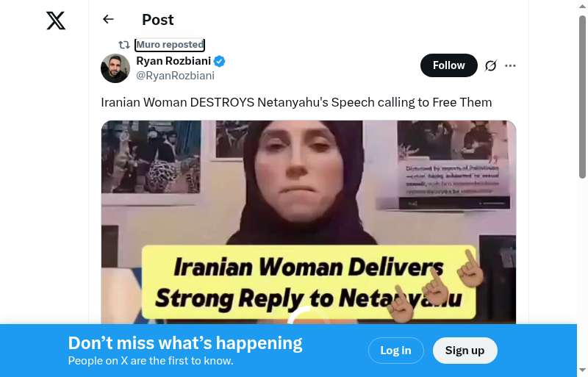
Task: Click the post text about Netanyahu's Speech
Action: click(296, 102)
